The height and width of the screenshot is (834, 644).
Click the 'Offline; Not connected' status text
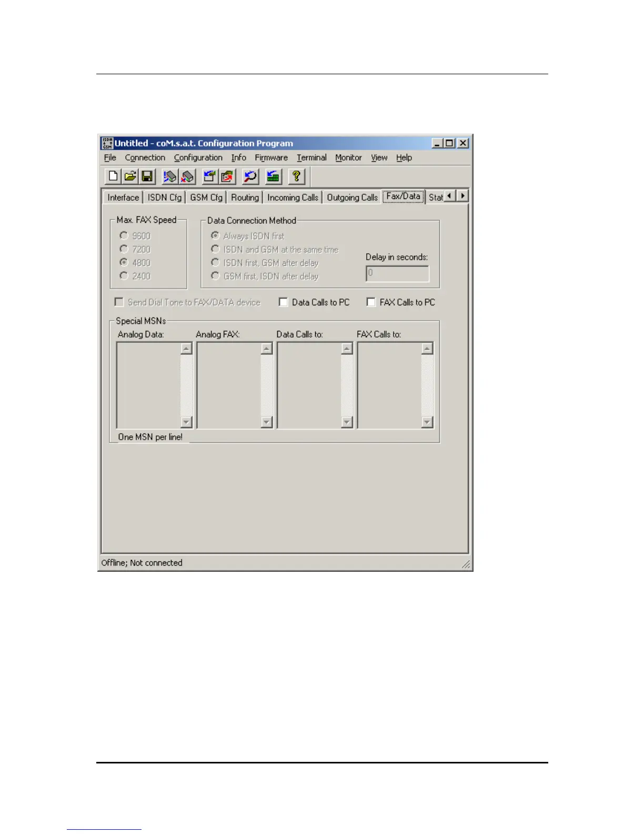[x=142, y=563]
